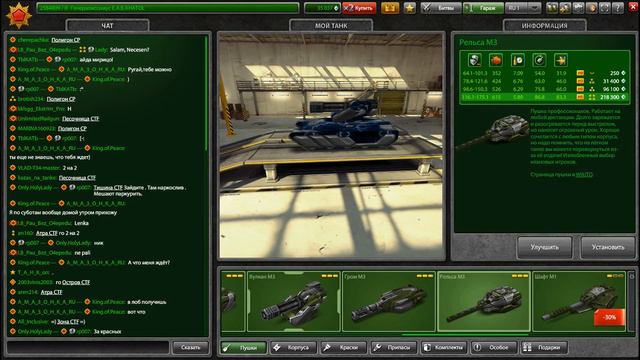
Task: Click the Сказать send button
Action: pyautogui.click(x=190, y=347)
